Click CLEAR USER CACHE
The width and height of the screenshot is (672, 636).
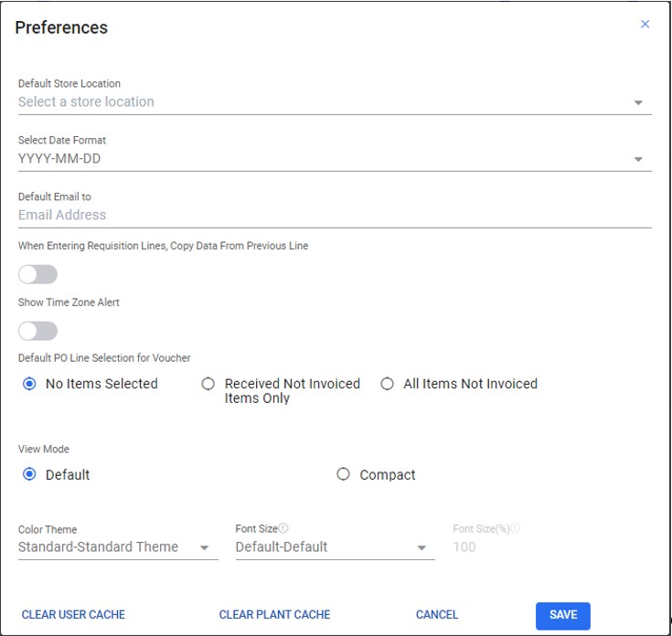pos(73,615)
